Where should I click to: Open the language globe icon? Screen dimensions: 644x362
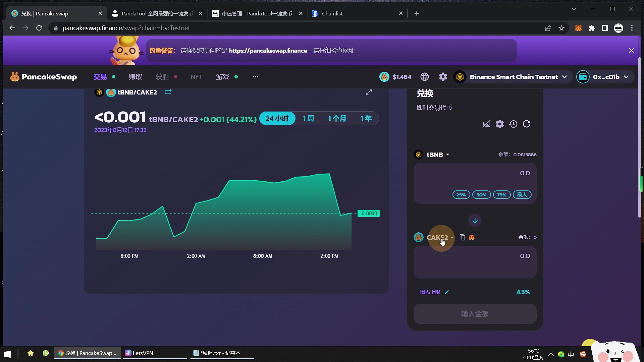pyautogui.click(x=425, y=77)
